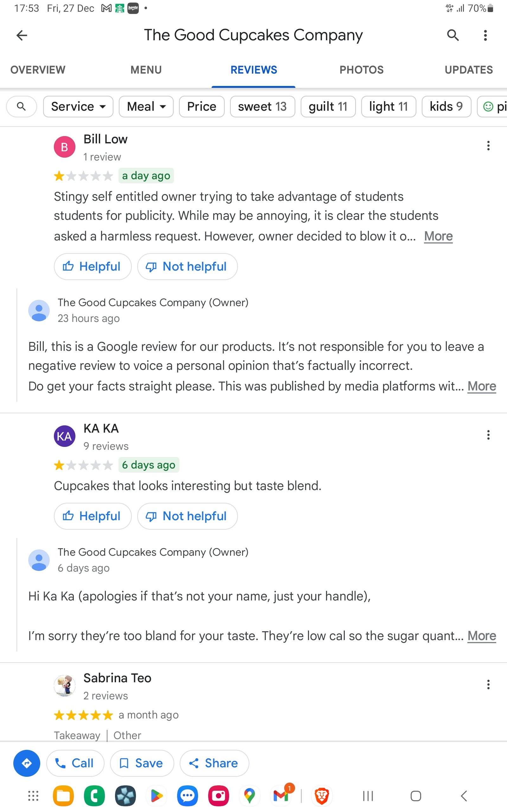This screenshot has height=812, width=507.
Task: Open the header three-dot overflow menu
Action: tap(485, 35)
